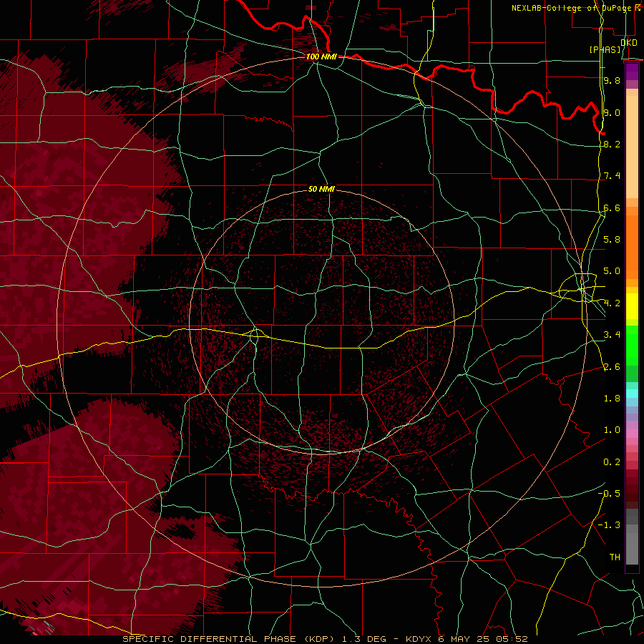Pick the bright green band of the color bar
This screenshot has width=644, height=644.
(632, 346)
